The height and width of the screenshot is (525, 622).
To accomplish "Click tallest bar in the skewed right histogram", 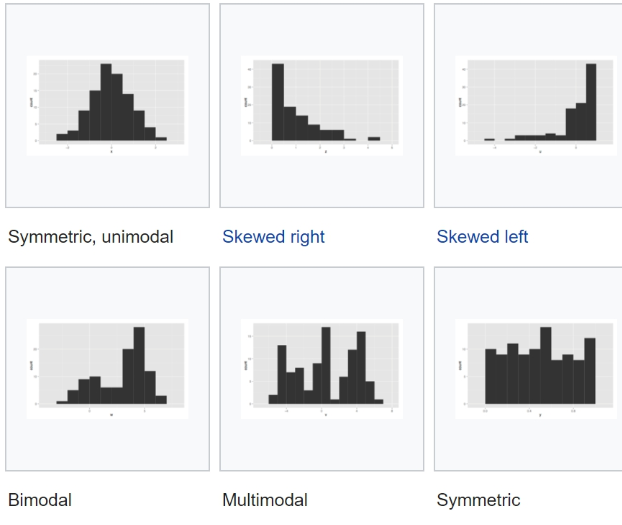I will click(278, 103).
